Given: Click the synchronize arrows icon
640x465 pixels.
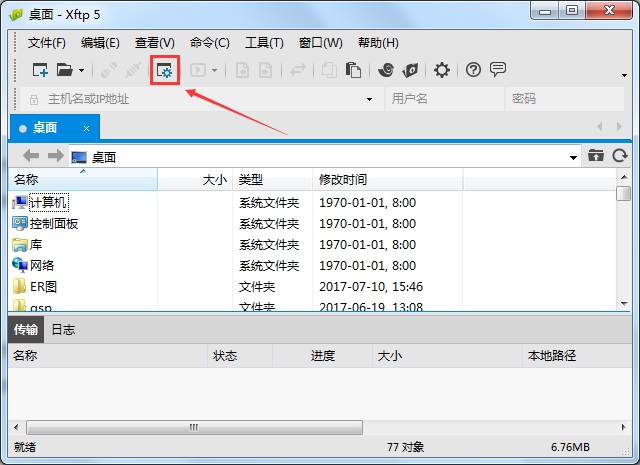Looking at the screenshot, I should click(x=298, y=70).
